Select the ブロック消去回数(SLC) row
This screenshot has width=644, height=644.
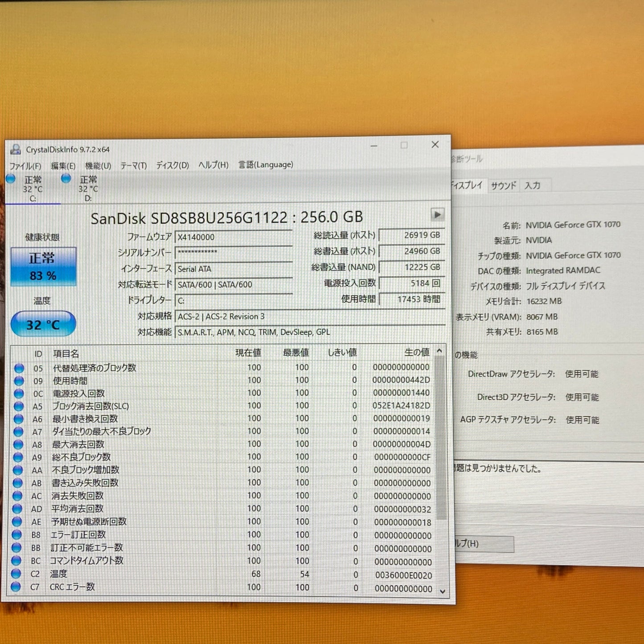click(223, 406)
